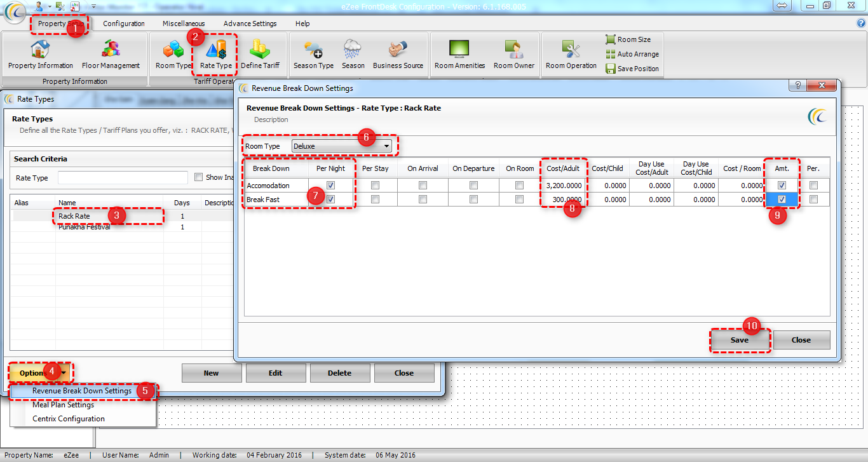Open Business Source setup
This screenshot has height=462, width=868.
pyautogui.click(x=398, y=55)
